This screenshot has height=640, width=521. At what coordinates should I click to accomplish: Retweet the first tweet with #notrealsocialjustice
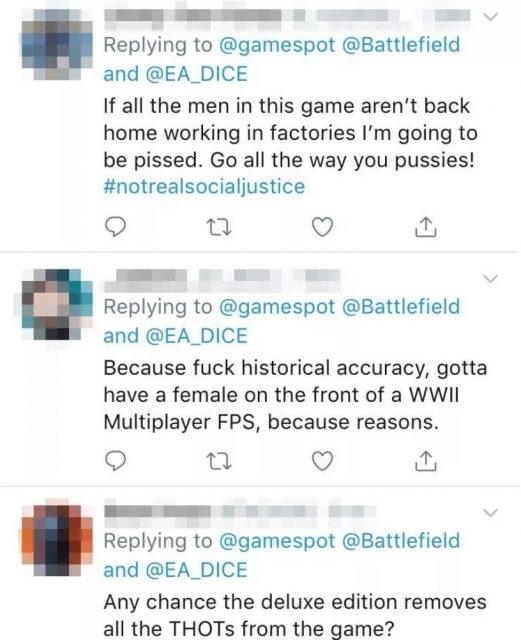pos(219,227)
